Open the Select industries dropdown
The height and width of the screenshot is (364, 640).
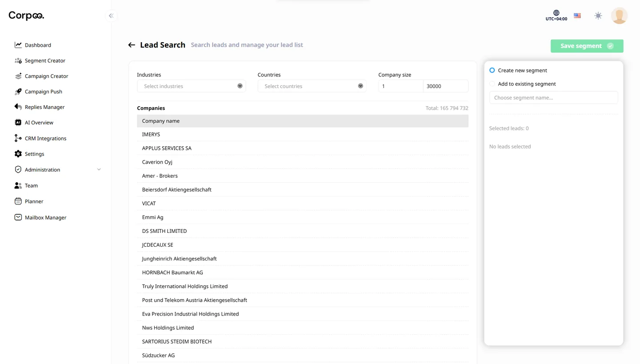[191, 86]
